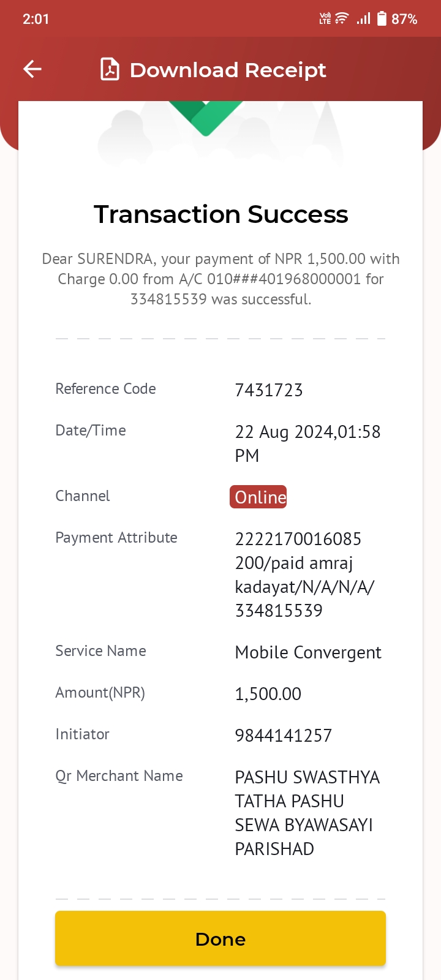
Task: Tap the payment confirmation message text
Action: 221,279
